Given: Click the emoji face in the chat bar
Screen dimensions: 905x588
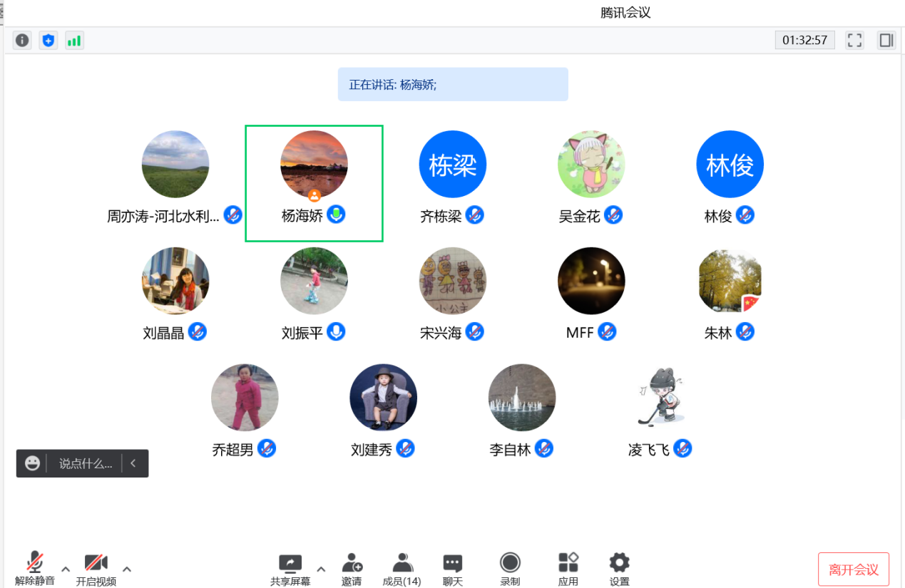Looking at the screenshot, I should tap(32, 463).
